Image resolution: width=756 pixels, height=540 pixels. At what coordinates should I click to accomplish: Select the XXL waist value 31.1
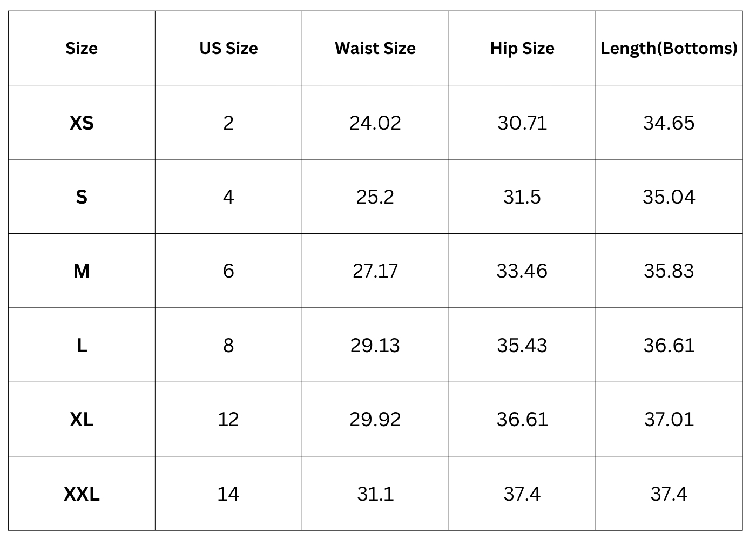[375, 494]
